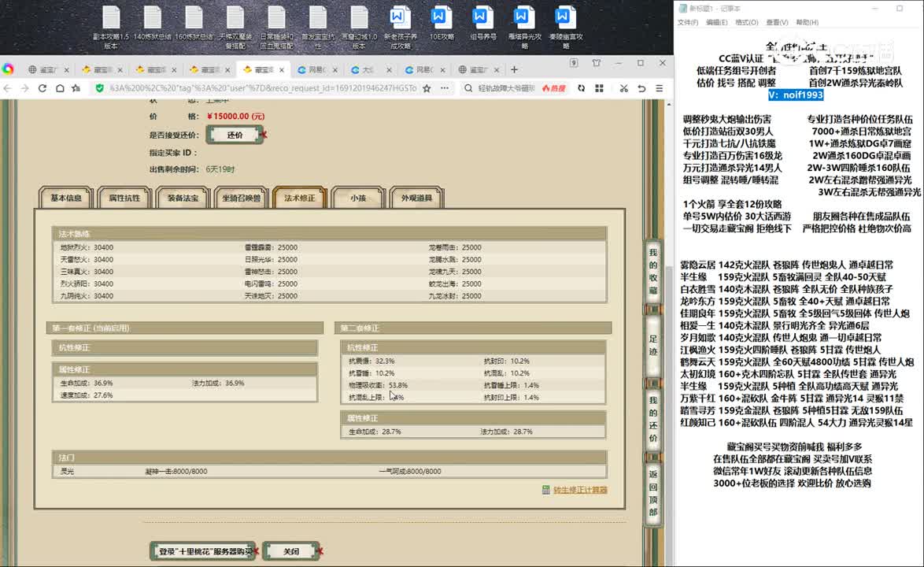Select the 法术修正 tab
The height and width of the screenshot is (567, 924).
(299, 198)
